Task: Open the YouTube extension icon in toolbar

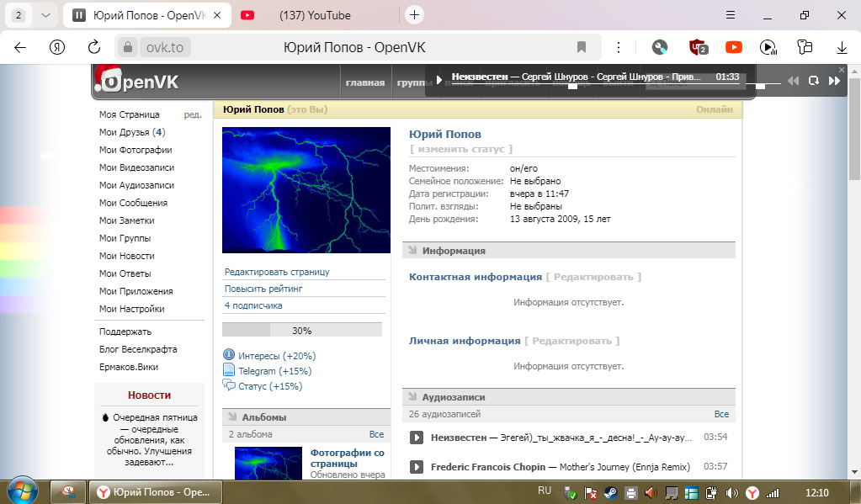Action: point(733,47)
